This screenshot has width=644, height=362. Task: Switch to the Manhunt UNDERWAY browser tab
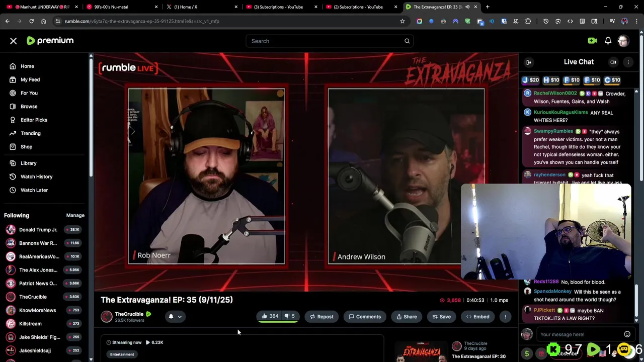[42, 7]
